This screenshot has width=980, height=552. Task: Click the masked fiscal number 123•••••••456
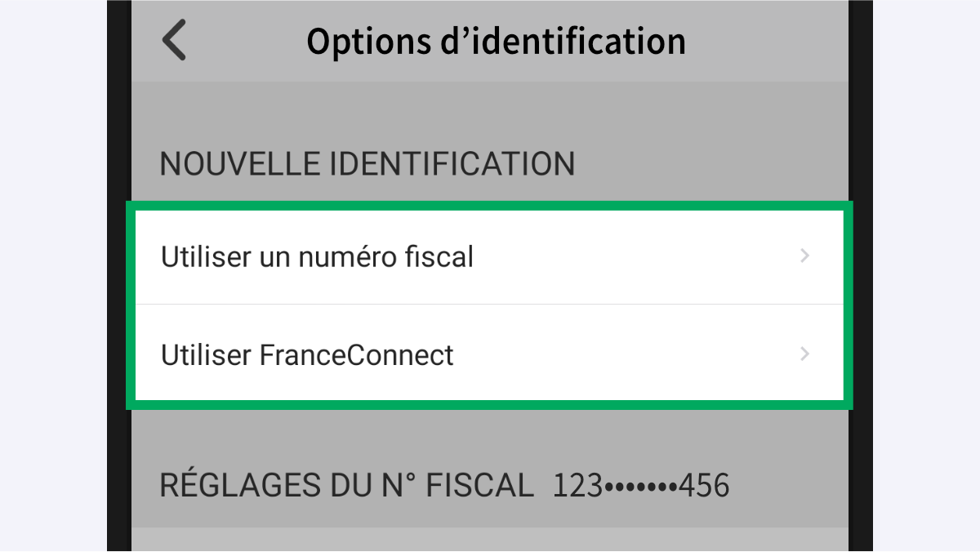(x=641, y=486)
